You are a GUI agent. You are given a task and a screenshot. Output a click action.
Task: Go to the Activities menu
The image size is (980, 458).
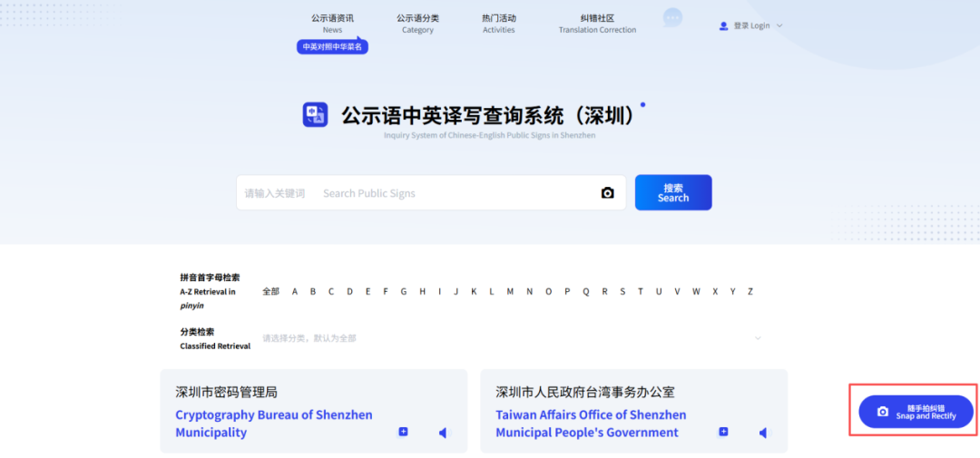tap(498, 24)
